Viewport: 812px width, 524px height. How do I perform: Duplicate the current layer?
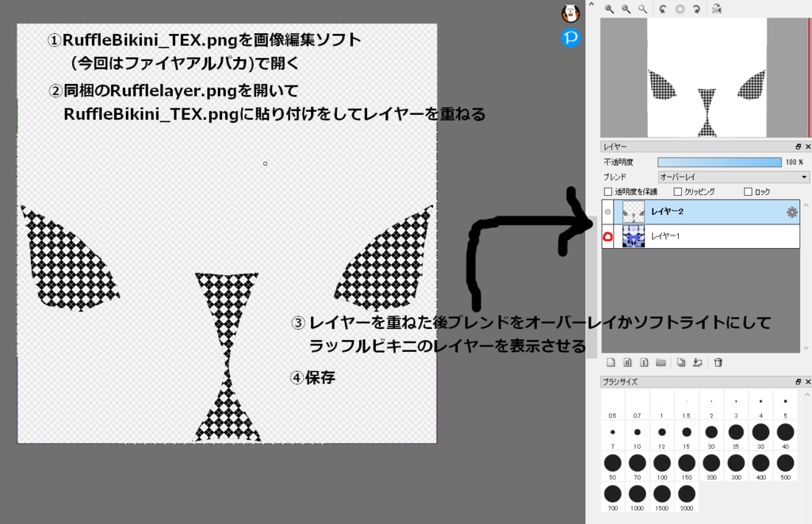click(x=682, y=362)
